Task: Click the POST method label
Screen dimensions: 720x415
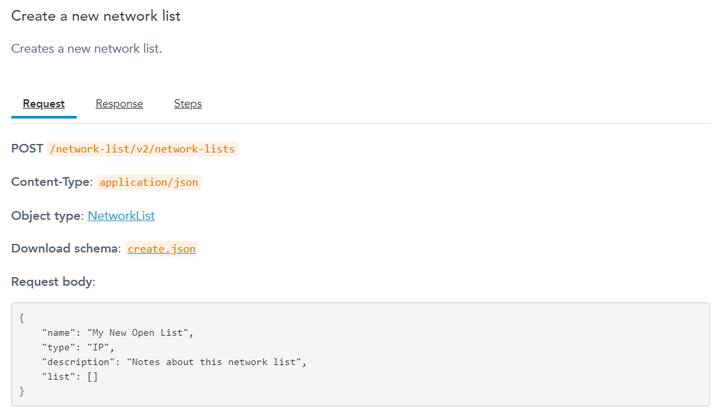Action: point(27,149)
